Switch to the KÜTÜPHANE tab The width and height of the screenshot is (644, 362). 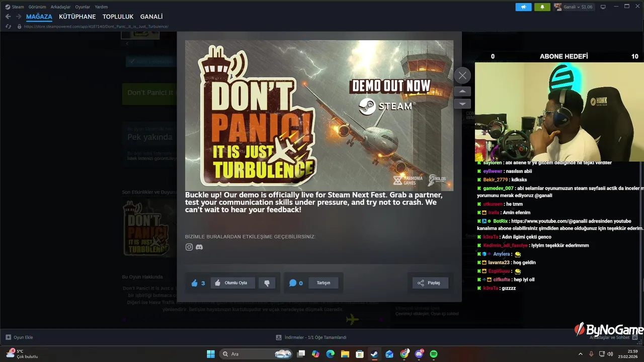tap(77, 17)
